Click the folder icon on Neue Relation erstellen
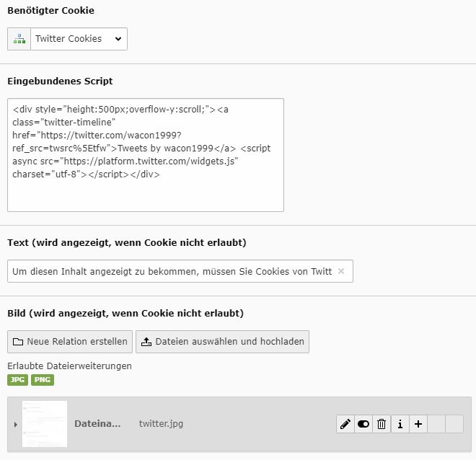Viewport: 476px width, 460px height. point(17,342)
